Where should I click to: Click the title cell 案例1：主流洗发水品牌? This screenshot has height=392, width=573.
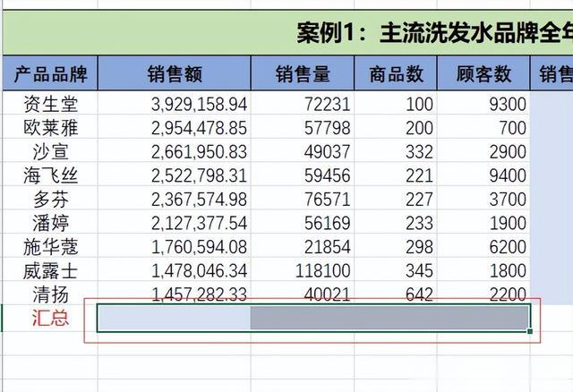(287, 33)
